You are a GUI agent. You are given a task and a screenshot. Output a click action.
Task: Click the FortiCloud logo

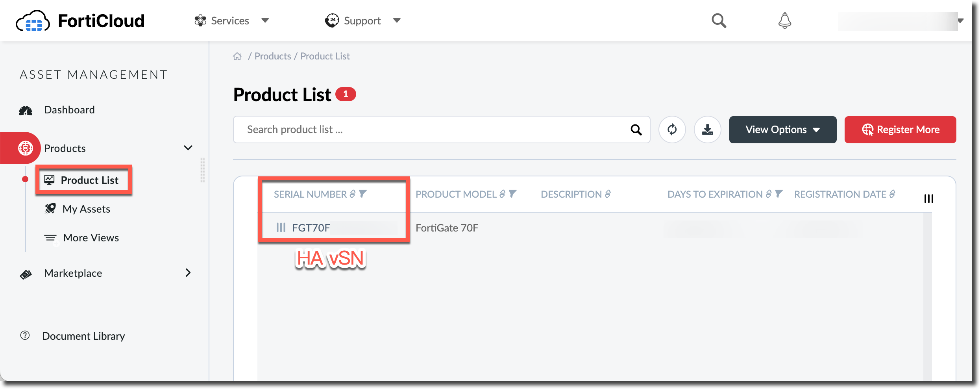[80, 21]
